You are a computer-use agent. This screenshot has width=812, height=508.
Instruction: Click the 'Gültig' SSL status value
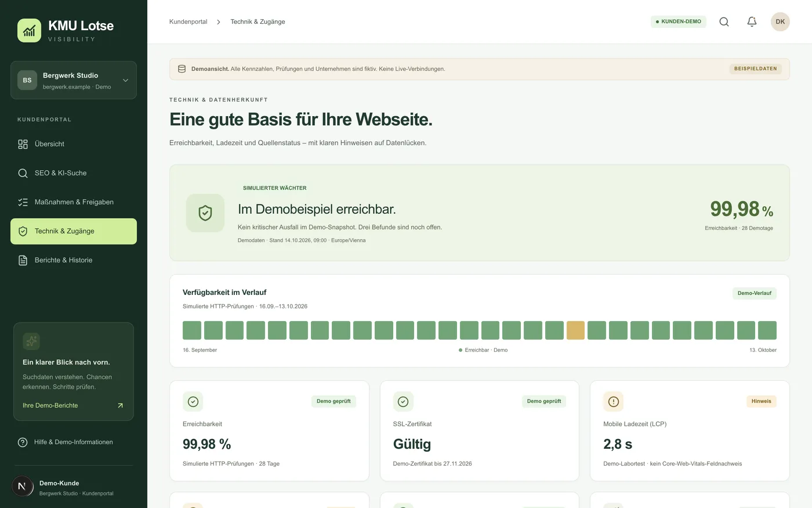(412, 444)
